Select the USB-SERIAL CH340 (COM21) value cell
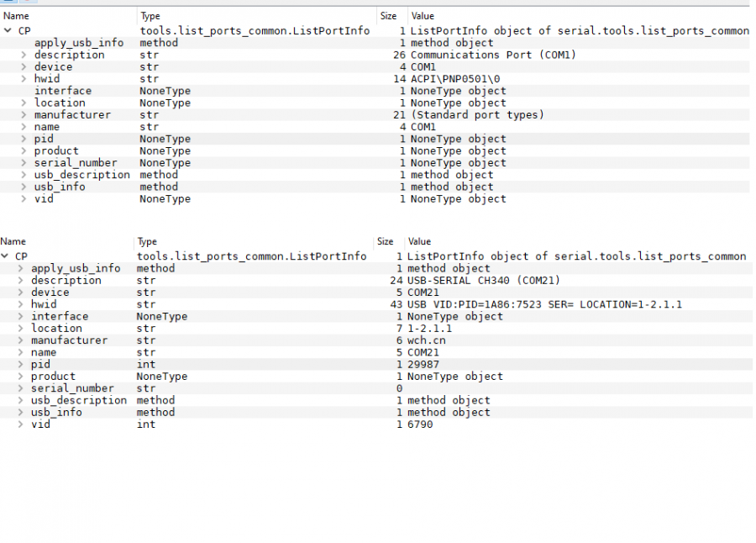Screen dimensions: 756x543 pyautogui.click(x=483, y=281)
